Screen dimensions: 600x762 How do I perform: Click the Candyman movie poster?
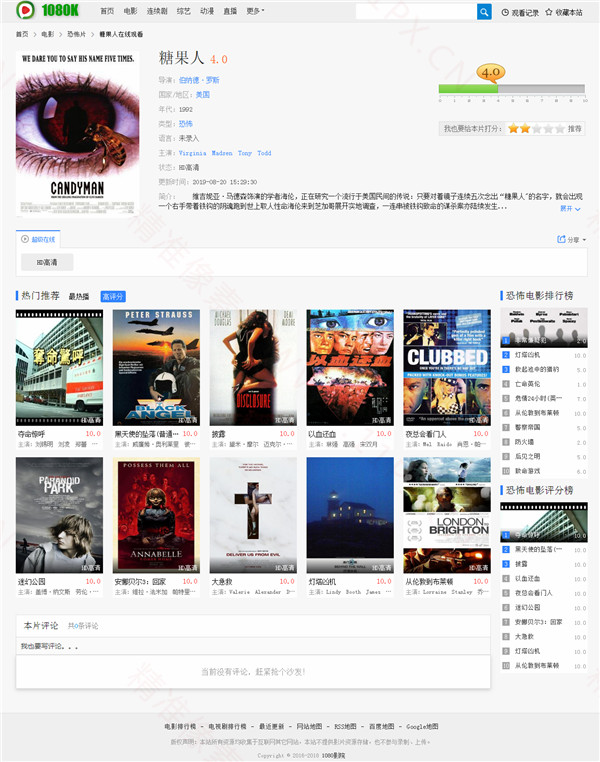[x=78, y=133]
